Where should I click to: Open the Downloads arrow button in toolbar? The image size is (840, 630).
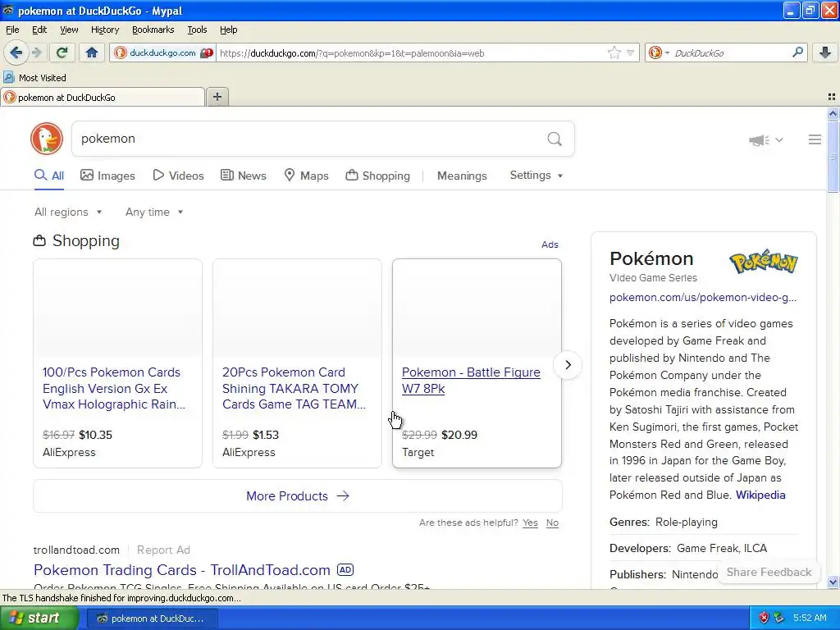tap(825, 52)
